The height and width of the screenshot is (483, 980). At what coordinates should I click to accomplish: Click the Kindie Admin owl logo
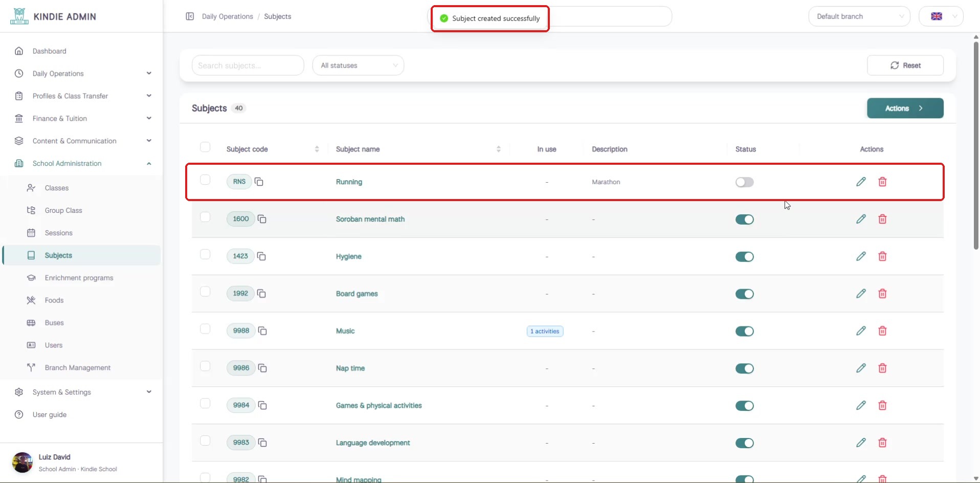point(19,16)
